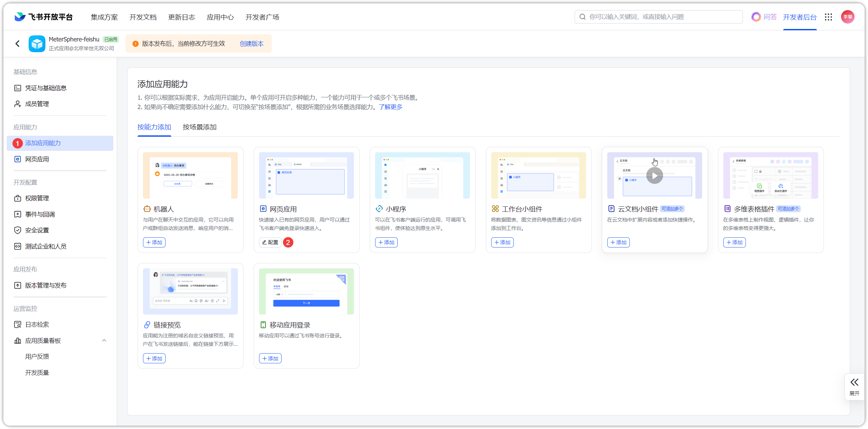The width and height of the screenshot is (868, 429).
Task: Open 集成方案 in top navigation
Action: [x=104, y=17]
